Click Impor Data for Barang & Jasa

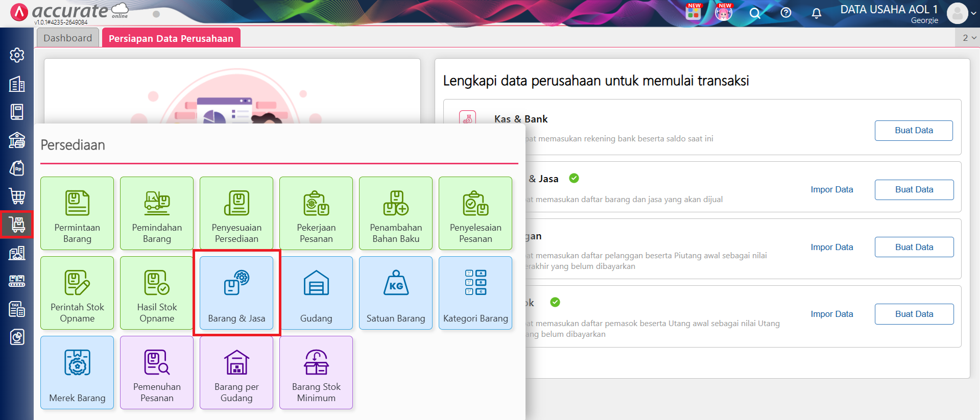[832, 190]
